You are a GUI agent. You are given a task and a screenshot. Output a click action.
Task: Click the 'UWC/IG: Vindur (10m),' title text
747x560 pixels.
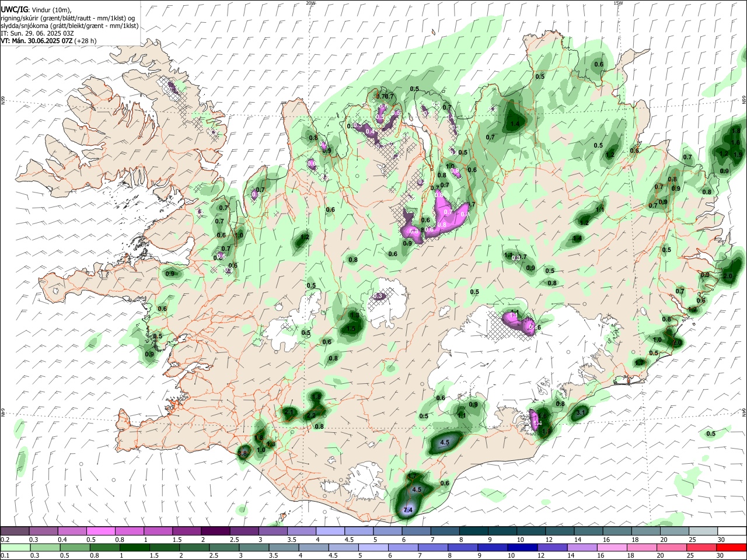pyautogui.click(x=36, y=10)
